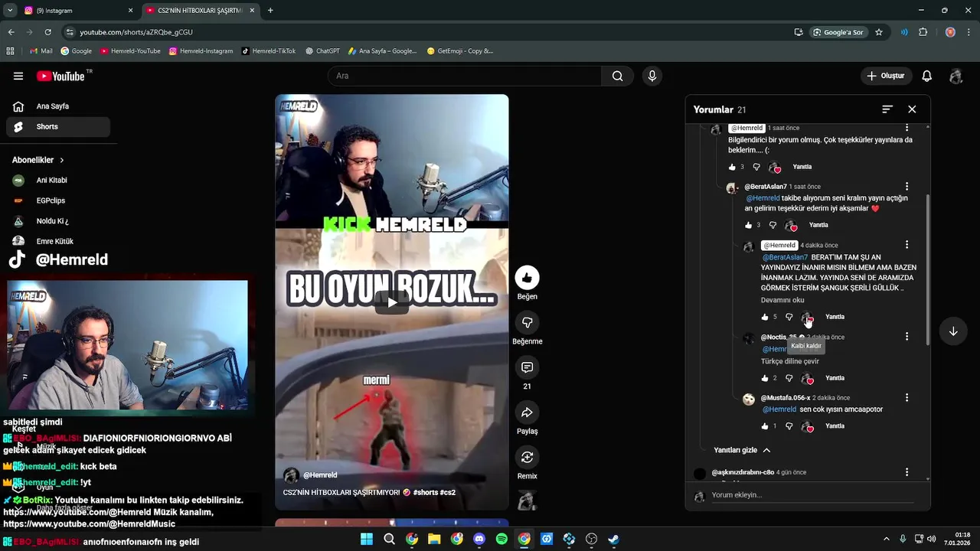The image size is (980, 551).
Task: Remove heart on Hemreld's 5-like reply
Action: pos(807,317)
